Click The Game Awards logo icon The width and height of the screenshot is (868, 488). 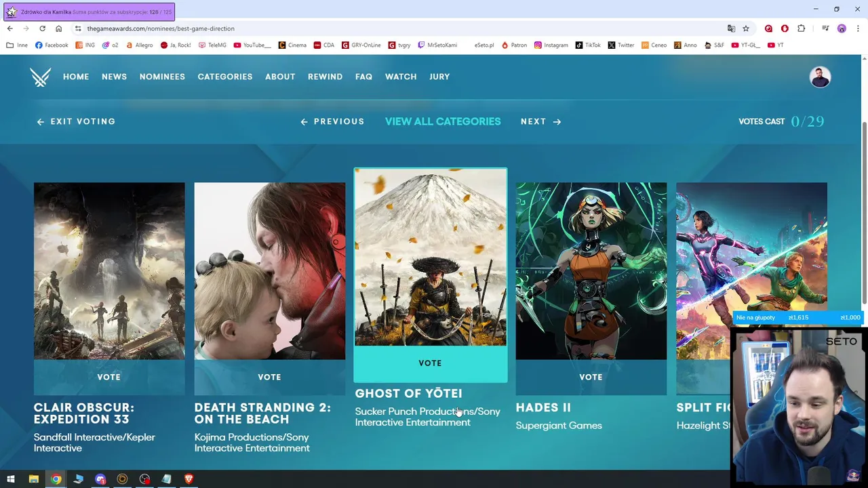pyautogui.click(x=41, y=77)
